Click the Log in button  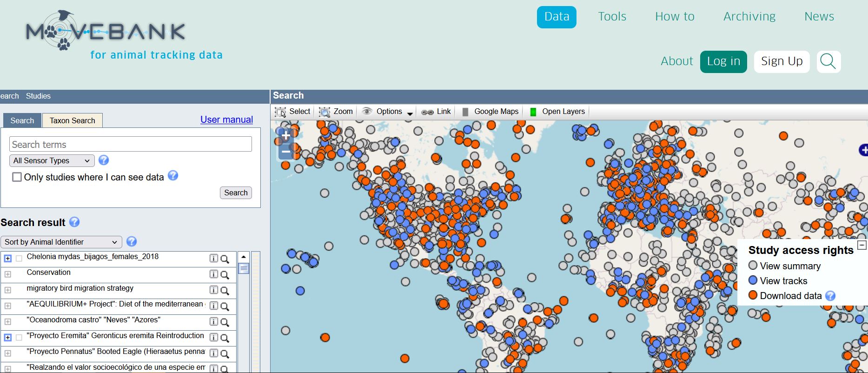click(723, 61)
